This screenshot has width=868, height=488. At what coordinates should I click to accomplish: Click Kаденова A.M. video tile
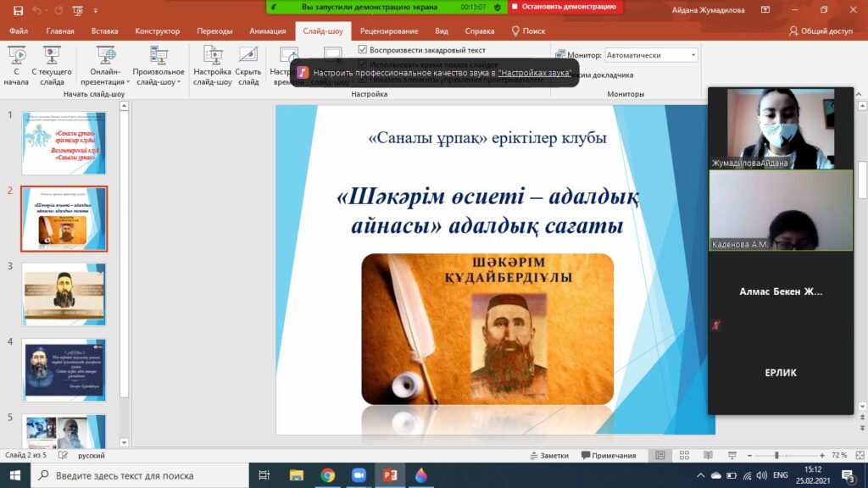[x=781, y=210]
